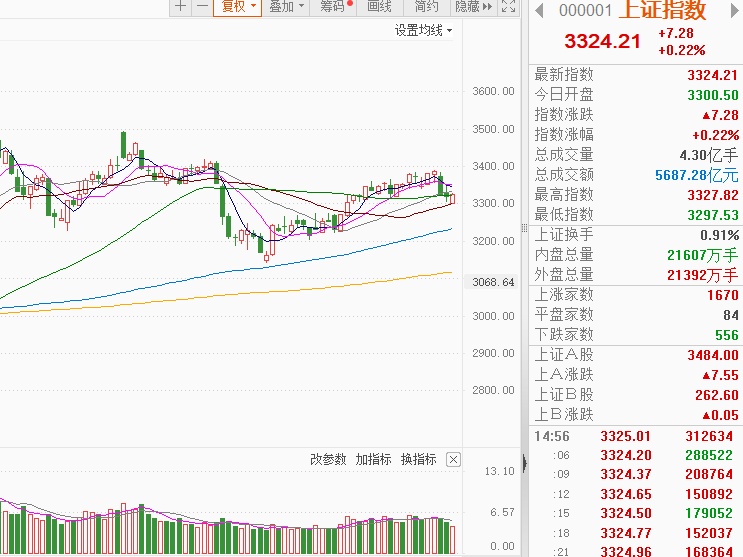Screen dimensions: 743x557
Task: Select the 上证换手 value 0.91%
Action: pyautogui.click(x=719, y=235)
